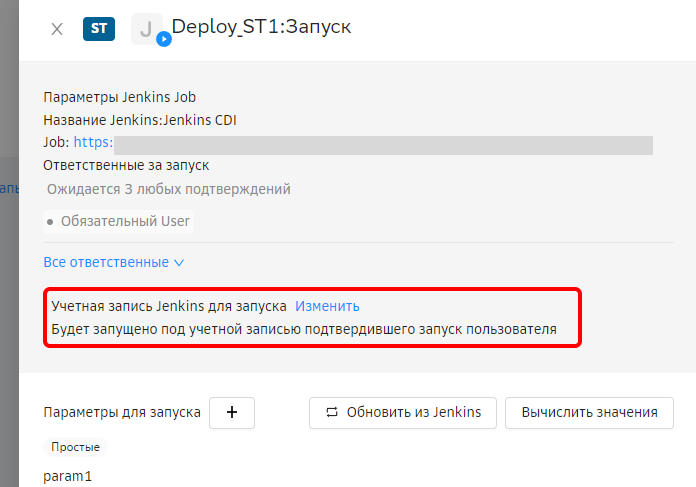Click the blue play badge on J icon

pos(164,39)
